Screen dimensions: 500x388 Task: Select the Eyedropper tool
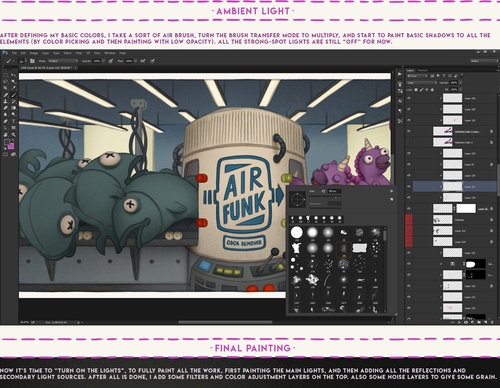click(13, 88)
